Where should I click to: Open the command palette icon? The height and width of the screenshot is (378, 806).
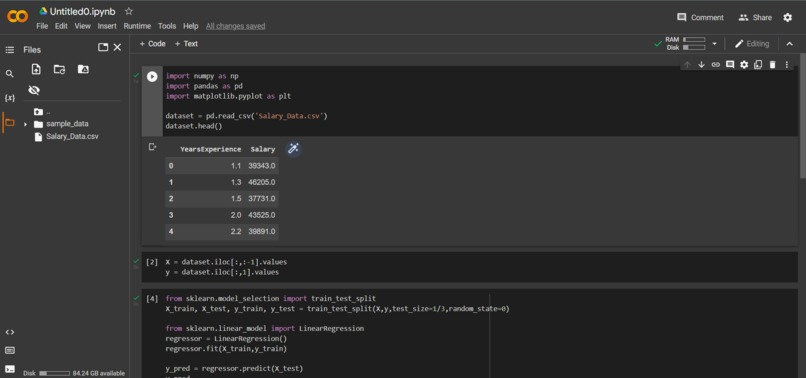(x=9, y=351)
